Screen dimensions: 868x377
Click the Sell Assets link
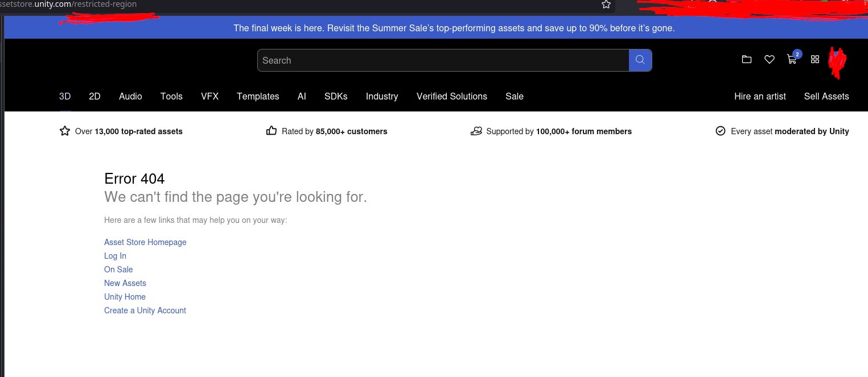826,96
